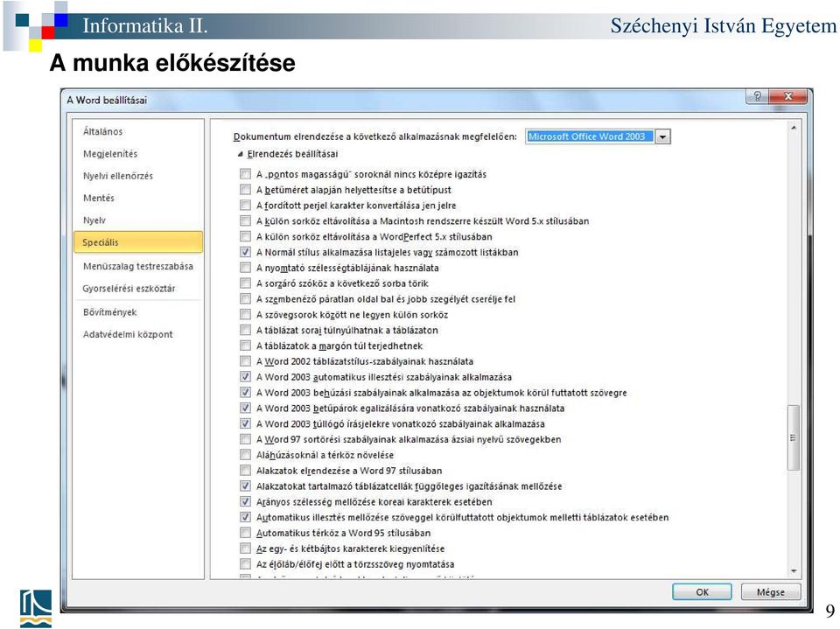Check 'külön sorköz eltávolítása Macintosh Word 5.x' option
The width and height of the screenshot is (840, 629).
click(x=245, y=220)
